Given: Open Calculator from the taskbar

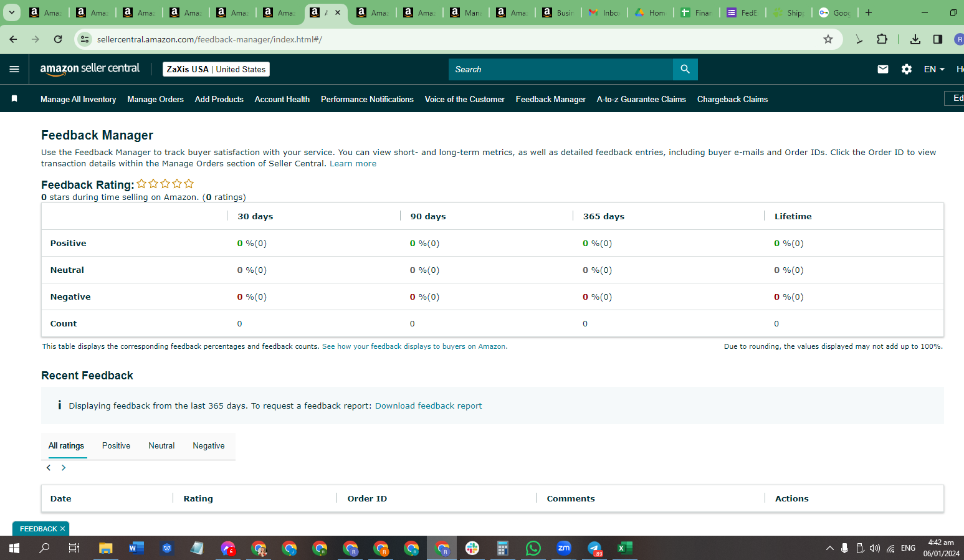Looking at the screenshot, I should tap(503, 548).
